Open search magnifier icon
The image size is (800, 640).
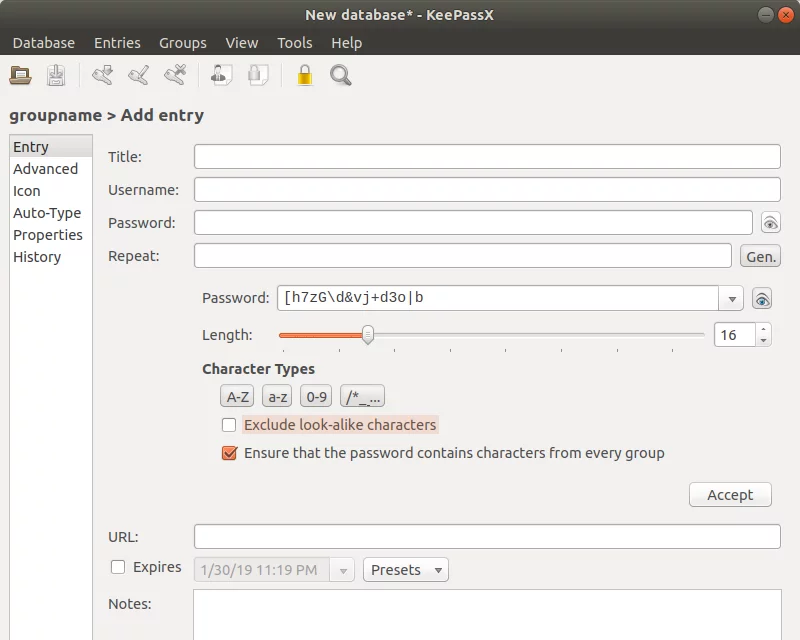pos(340,76)
